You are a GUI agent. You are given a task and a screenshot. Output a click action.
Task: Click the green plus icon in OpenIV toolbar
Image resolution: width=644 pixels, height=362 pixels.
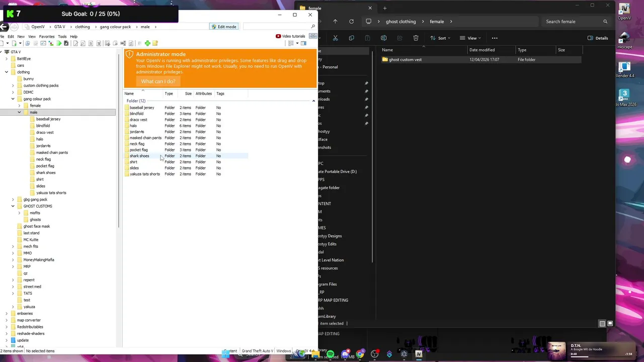(147, 43)
